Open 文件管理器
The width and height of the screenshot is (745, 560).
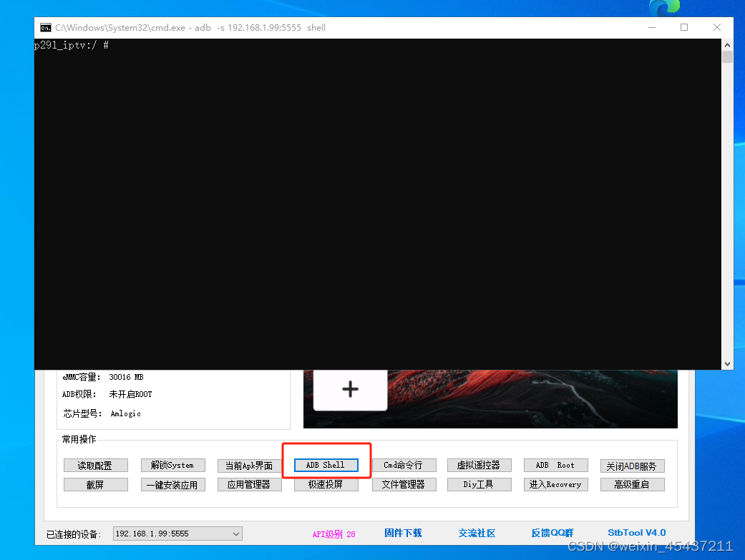[404, 484]
